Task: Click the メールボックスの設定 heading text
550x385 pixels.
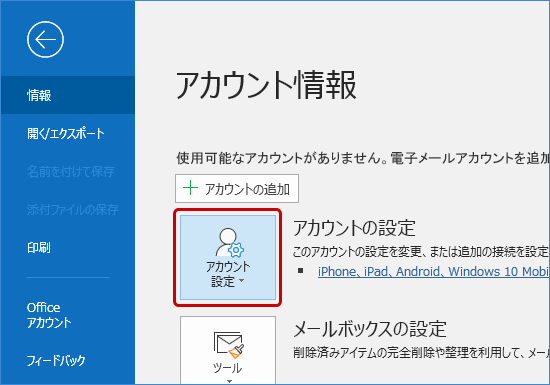Action: [x=370, y=329]
